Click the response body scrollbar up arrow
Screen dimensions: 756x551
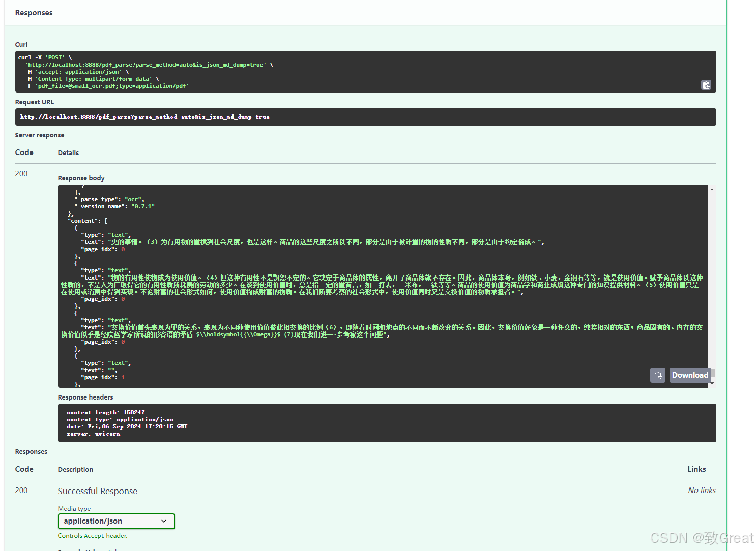[x=712, y=189]
